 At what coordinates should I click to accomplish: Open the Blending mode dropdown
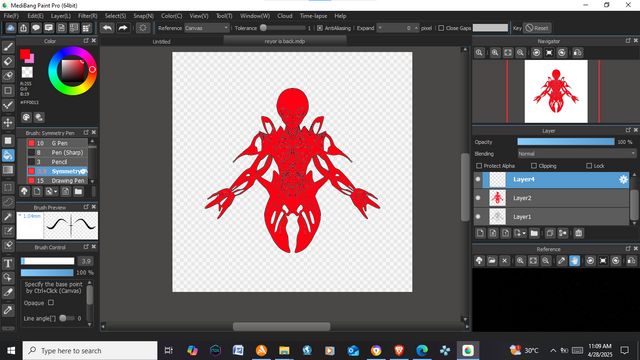[x=577, y=154]
